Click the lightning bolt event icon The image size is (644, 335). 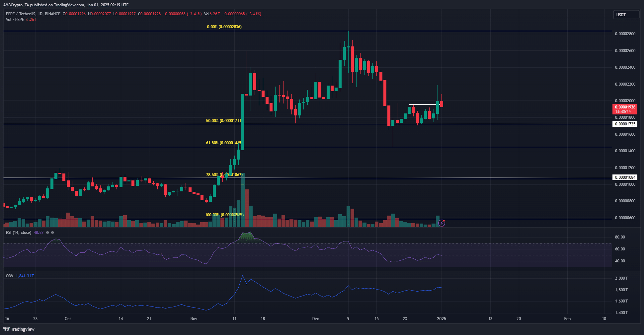point(442,223)
